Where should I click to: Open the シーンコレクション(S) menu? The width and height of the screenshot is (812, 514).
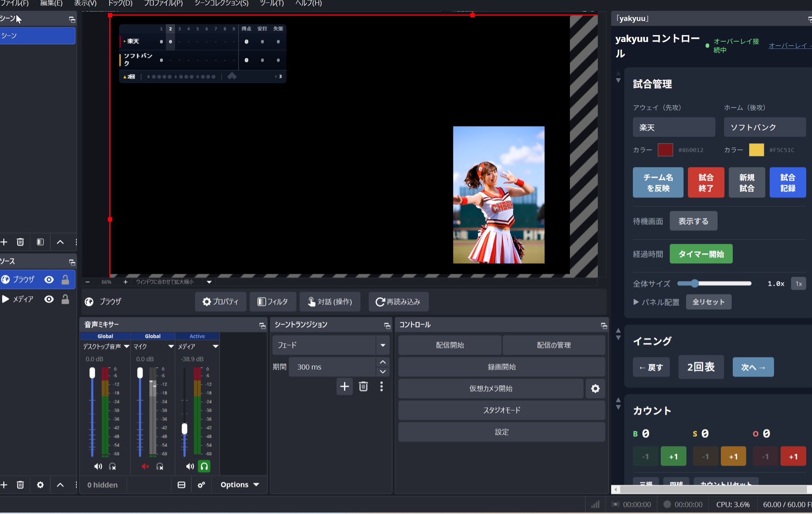click(x=221, y=3)
